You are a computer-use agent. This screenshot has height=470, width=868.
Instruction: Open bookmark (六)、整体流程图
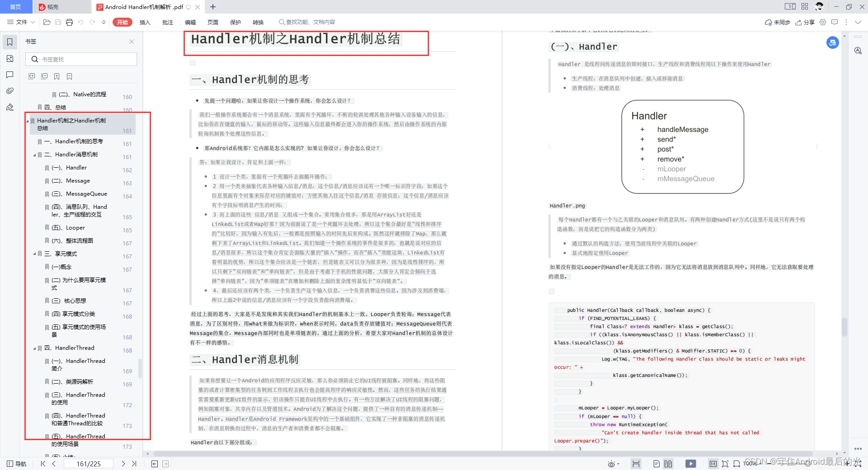72,241
